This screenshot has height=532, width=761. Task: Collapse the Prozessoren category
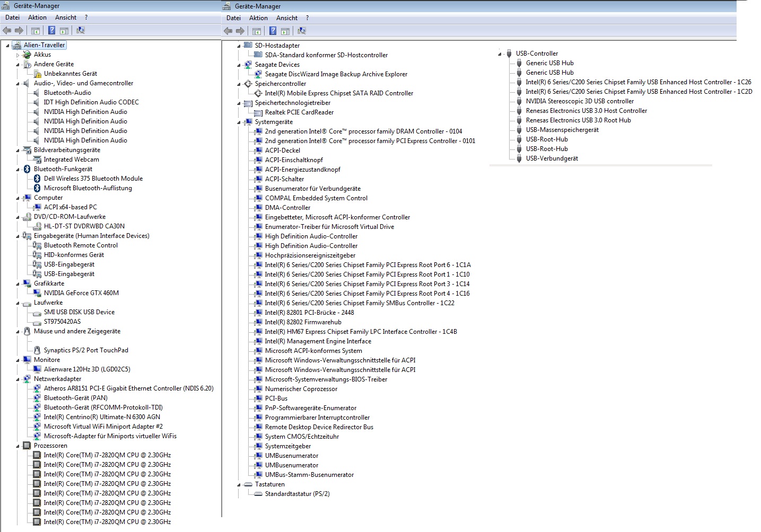[x=18, y=446]
